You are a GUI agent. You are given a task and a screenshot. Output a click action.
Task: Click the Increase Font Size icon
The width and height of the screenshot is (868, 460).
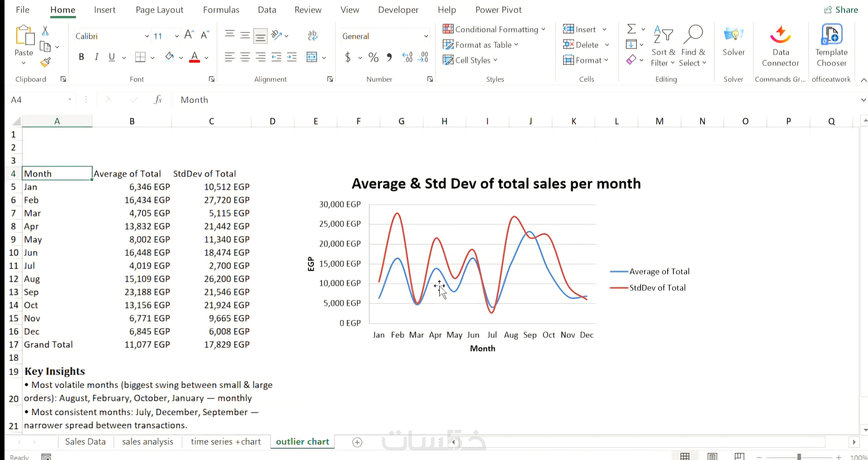[x=189, y=35]
